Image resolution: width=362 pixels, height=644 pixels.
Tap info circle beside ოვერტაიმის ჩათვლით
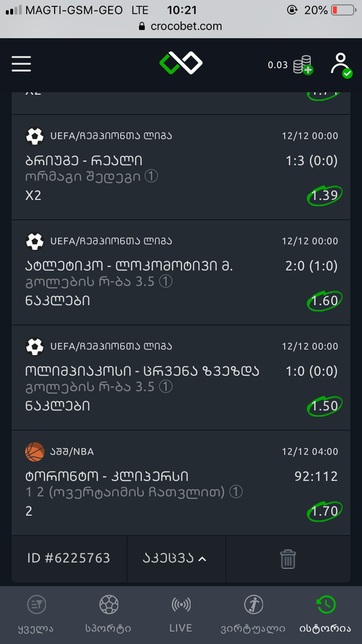coord(236,492)
